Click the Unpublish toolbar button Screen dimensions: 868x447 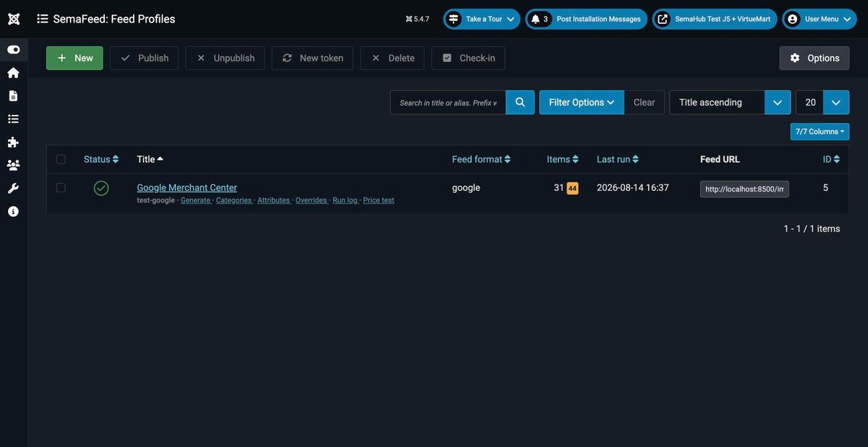225,58
